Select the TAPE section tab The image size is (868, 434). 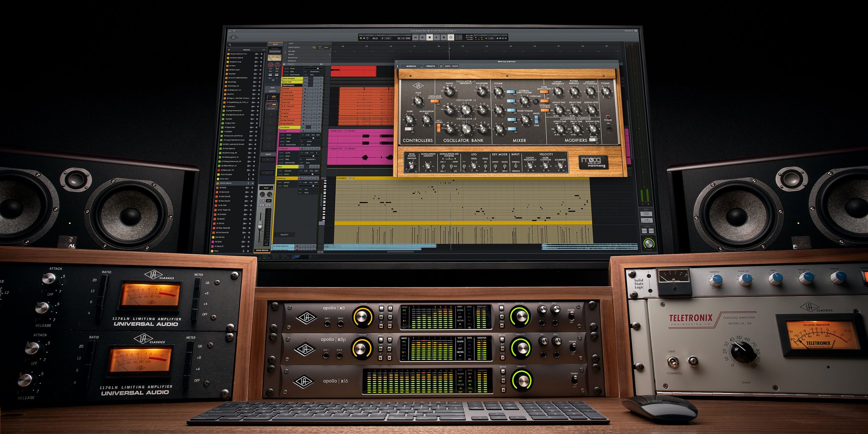(x=273, y=88)
